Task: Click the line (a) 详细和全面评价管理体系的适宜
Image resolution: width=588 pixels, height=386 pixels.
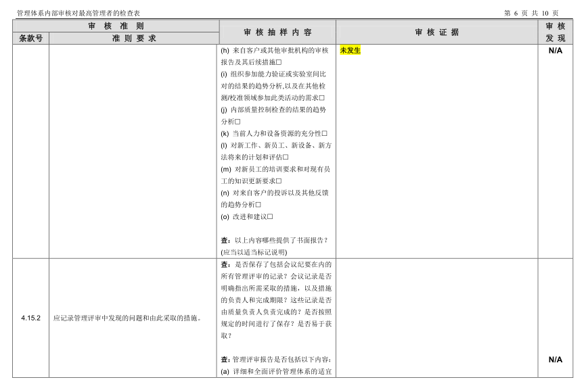Action: pyautogui.click(x=276, y=371)
